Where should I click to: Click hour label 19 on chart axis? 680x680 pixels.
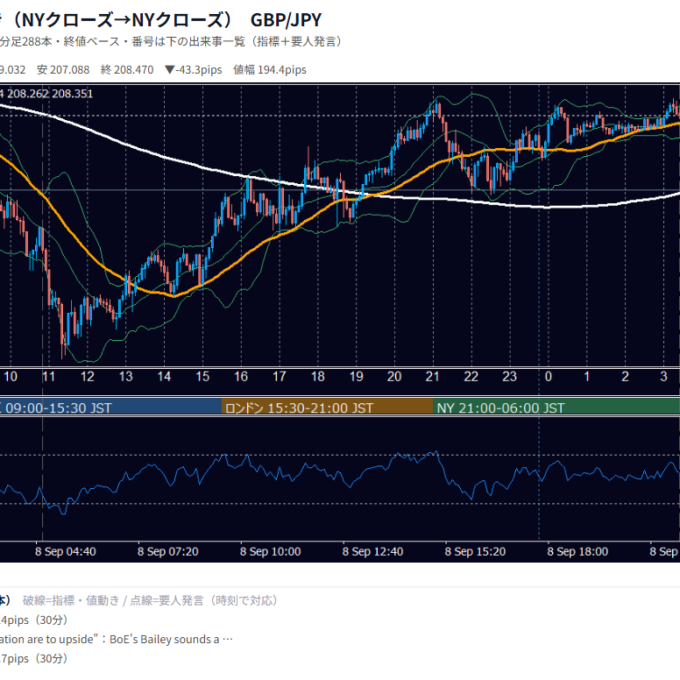pyautogui.click(x=356, y=376)
